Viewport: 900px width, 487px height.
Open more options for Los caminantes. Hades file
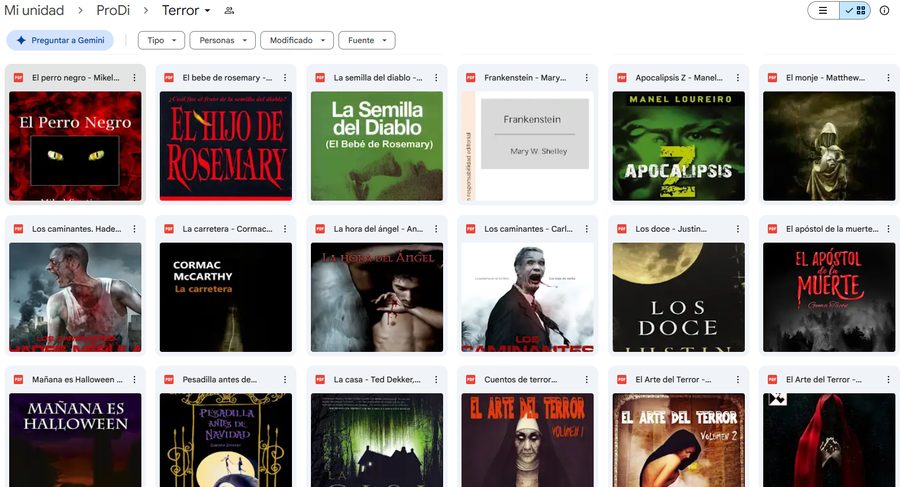134,229
